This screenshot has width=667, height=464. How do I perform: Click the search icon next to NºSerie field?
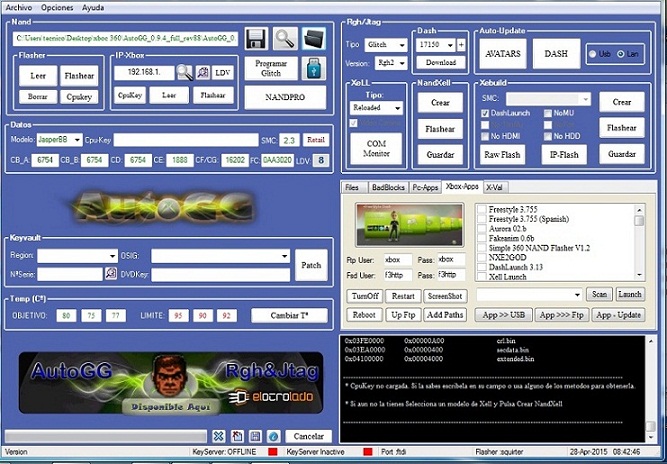[111, 273]
